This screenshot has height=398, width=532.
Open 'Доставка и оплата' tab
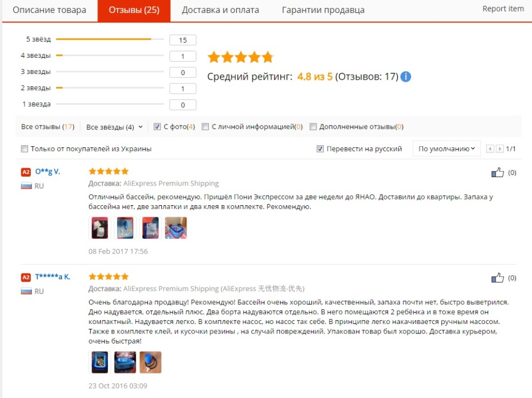pos(221,10)
